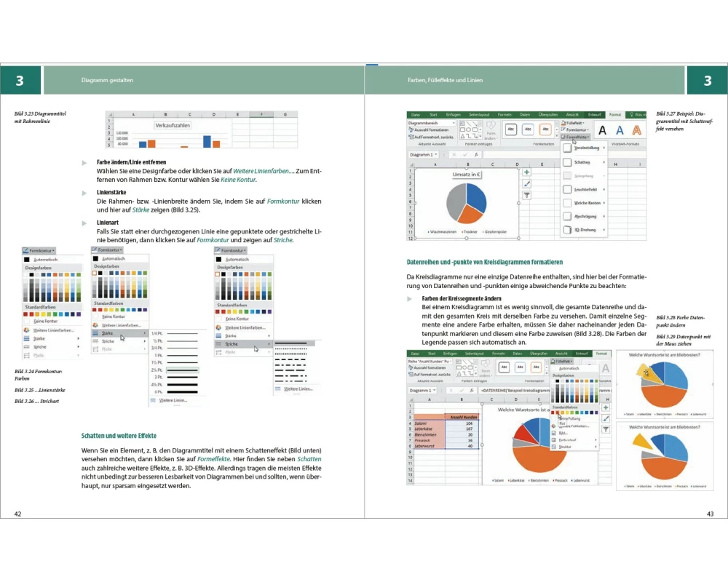Switch to the Entwurf tab above Umsatz chart
Screen dimensions: 728x582
pyautogui.click(x=594, y=115)
